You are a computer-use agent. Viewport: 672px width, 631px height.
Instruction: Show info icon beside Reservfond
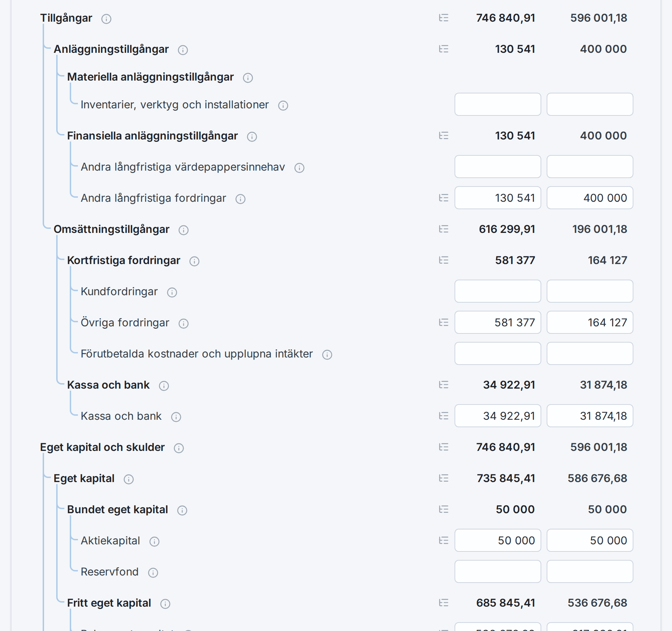(x=153, y=573)
